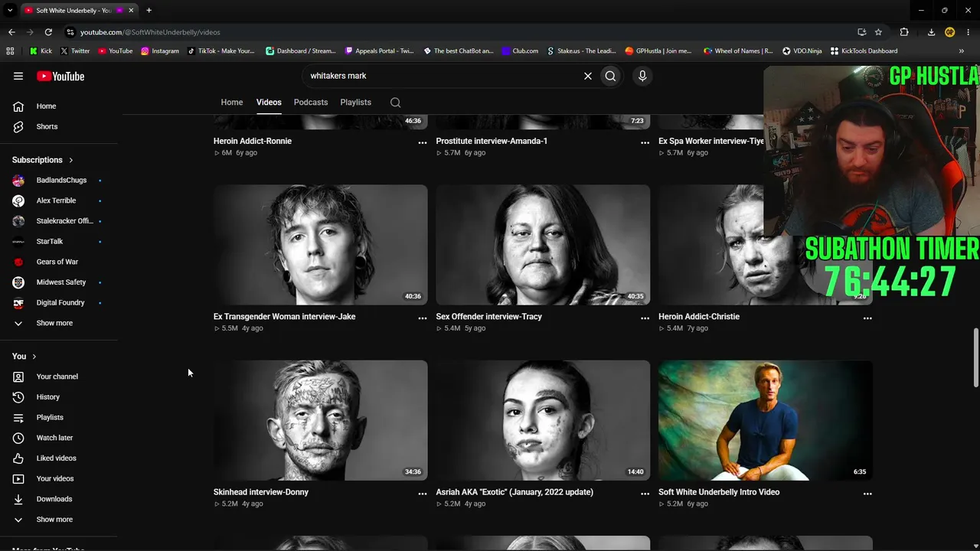Click the page vertical scrollbar thumb
This screenshot has height=551, width=980.
975,357
